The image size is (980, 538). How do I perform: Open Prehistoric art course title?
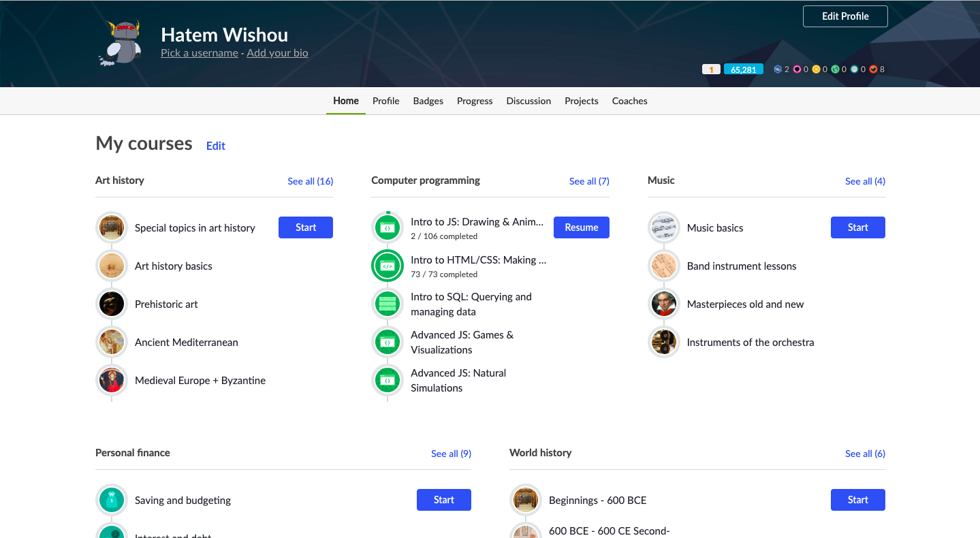pyautogui.click(x=166, y=304)
